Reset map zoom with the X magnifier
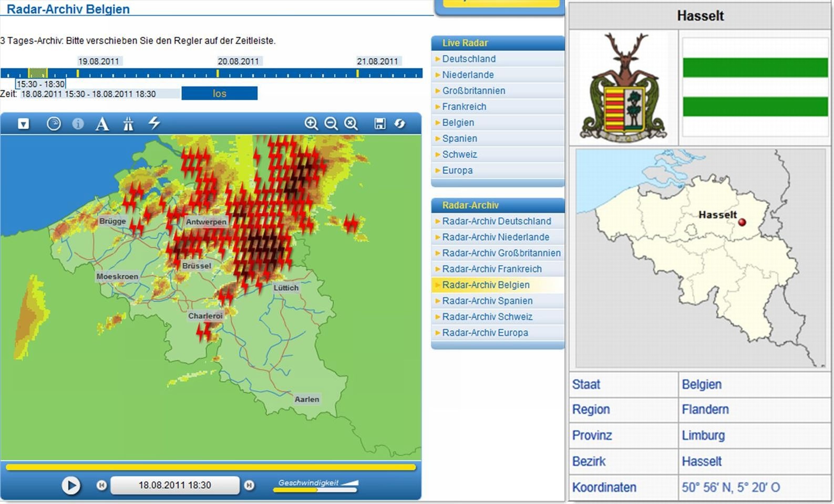Image resolution: width=834 pixels, height=504 pixels. click(351, 123)
